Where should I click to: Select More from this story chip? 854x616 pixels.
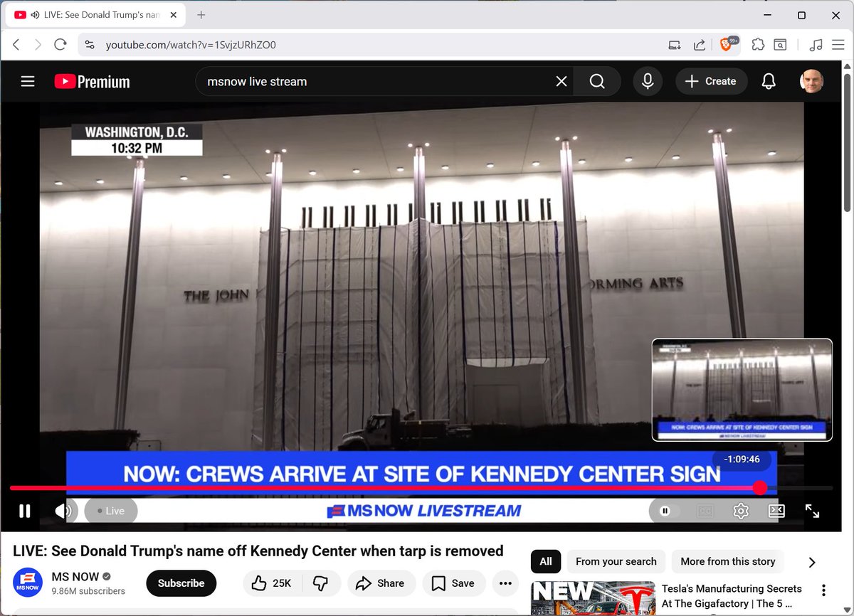(x=728, y=561)
